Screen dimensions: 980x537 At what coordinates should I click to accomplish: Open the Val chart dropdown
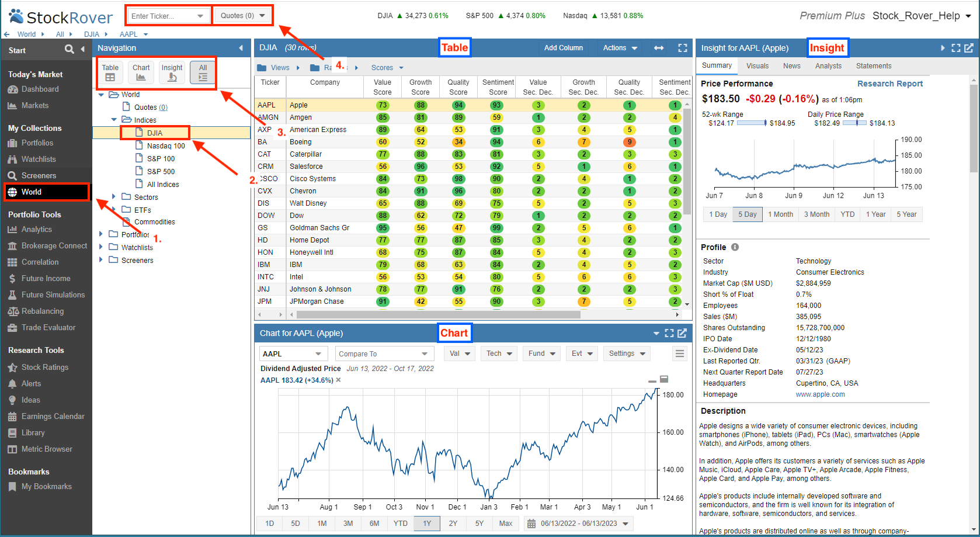click(460, 354)
